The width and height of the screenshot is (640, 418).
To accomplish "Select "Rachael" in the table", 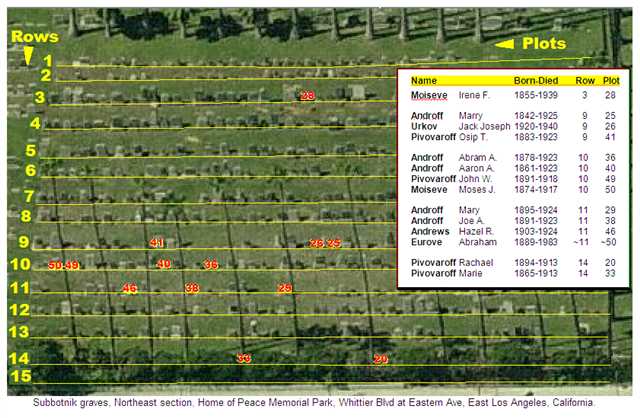I will click(x=476, y=262).
